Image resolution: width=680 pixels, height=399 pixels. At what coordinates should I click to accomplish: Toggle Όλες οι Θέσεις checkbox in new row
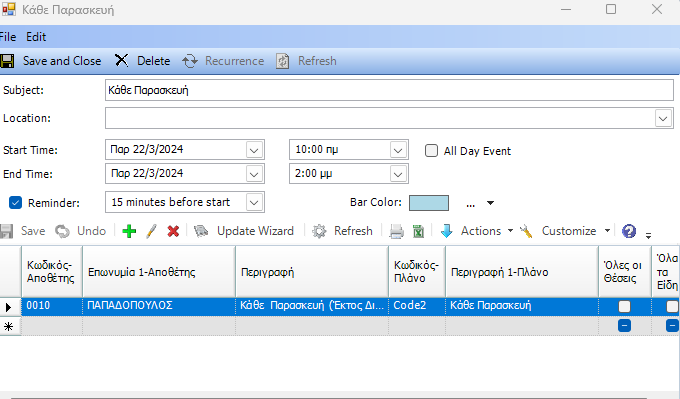tap(624, 326)
